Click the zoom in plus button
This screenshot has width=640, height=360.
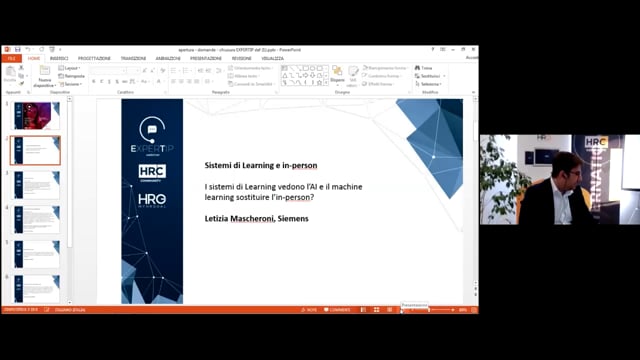(453, 310)
